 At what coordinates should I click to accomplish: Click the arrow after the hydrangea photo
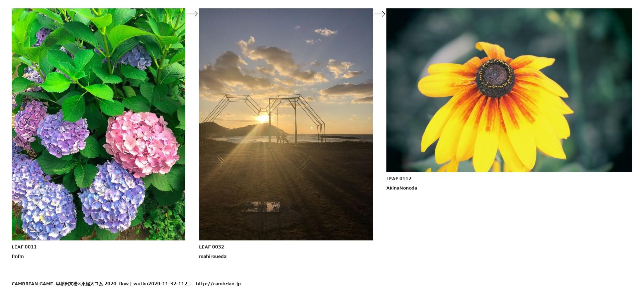pyautogui.click(x=192, y=14)
